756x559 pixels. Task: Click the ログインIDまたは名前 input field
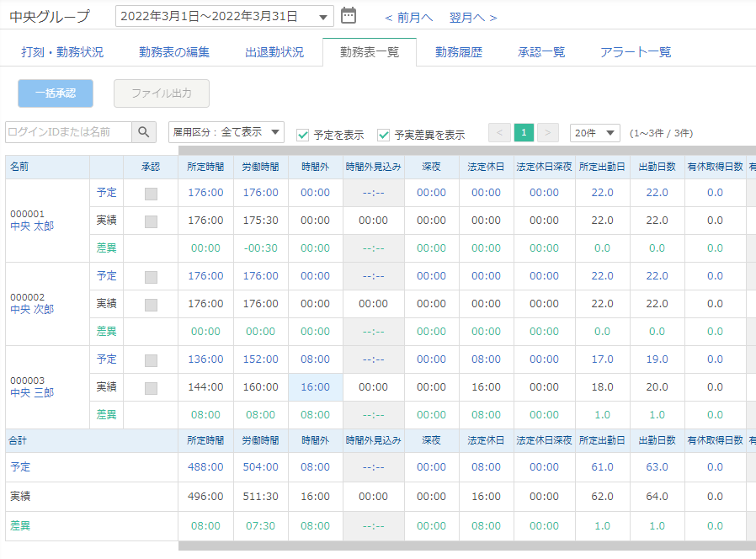[70, 133]
